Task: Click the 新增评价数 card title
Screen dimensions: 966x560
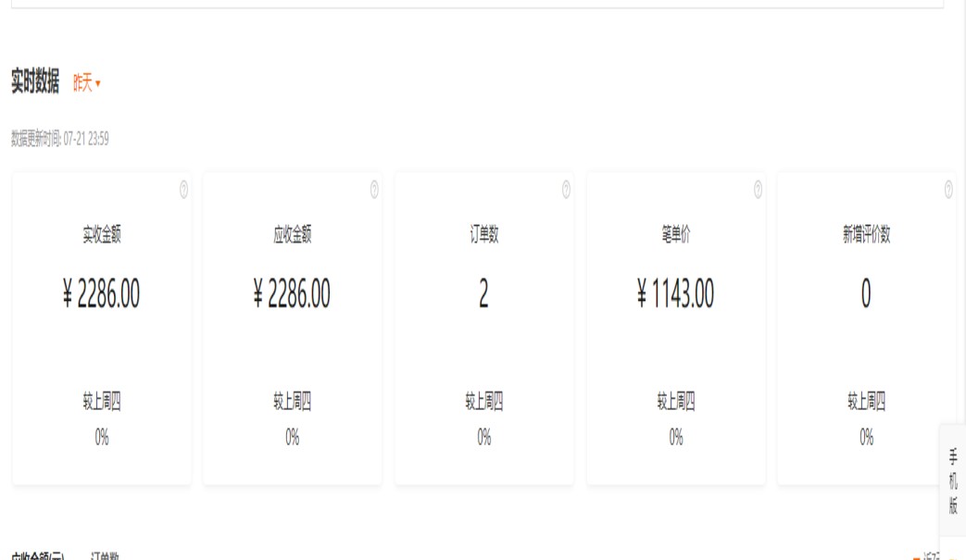Action: 866,235
